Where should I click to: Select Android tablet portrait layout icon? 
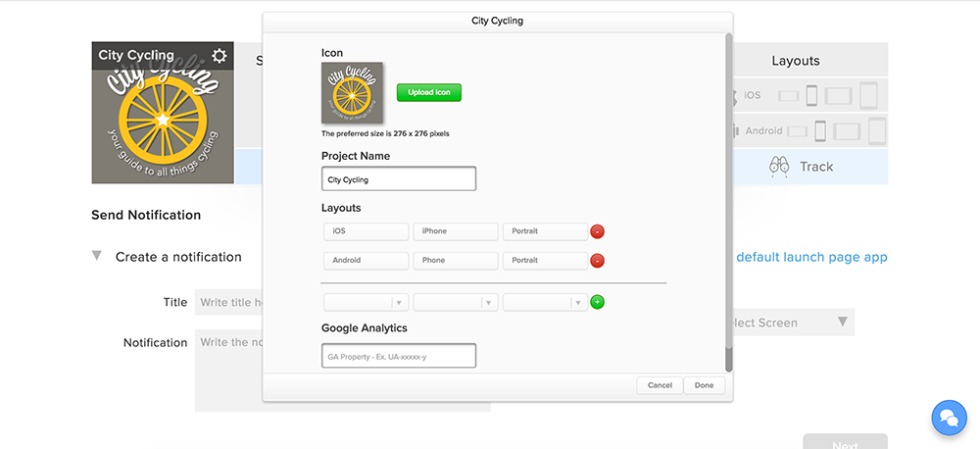coord(877,131)
